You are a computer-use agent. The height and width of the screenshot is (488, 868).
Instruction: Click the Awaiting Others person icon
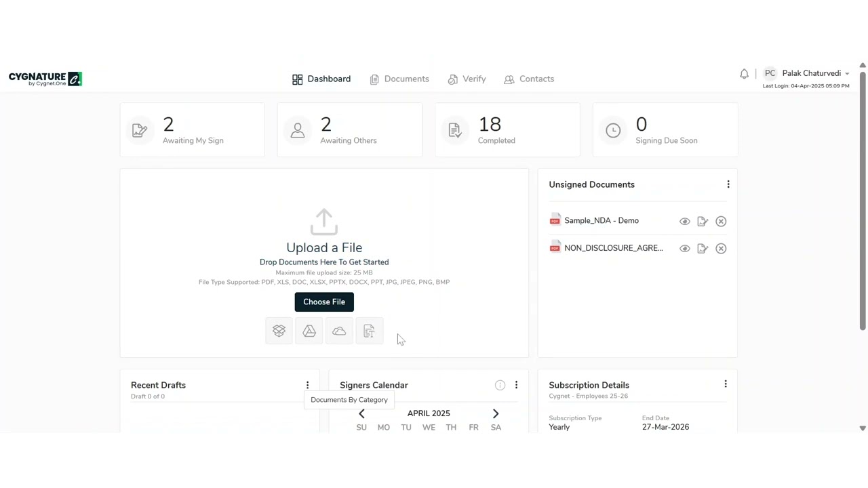tap(298, 130)
